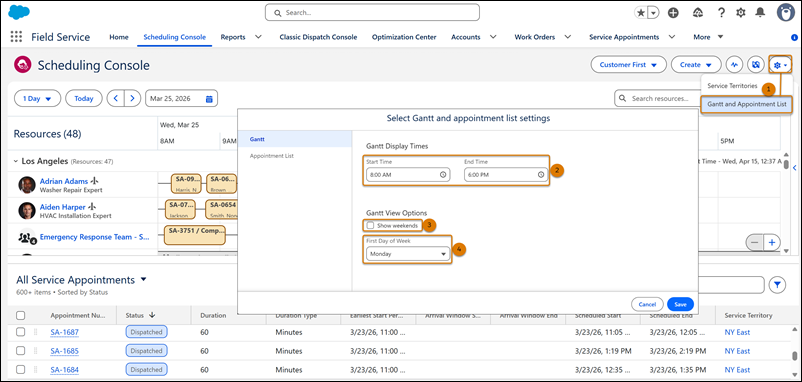Check the select-all appointments checkbox
The width and height of the screenshot is (802, 382).
tap(20, 316)
